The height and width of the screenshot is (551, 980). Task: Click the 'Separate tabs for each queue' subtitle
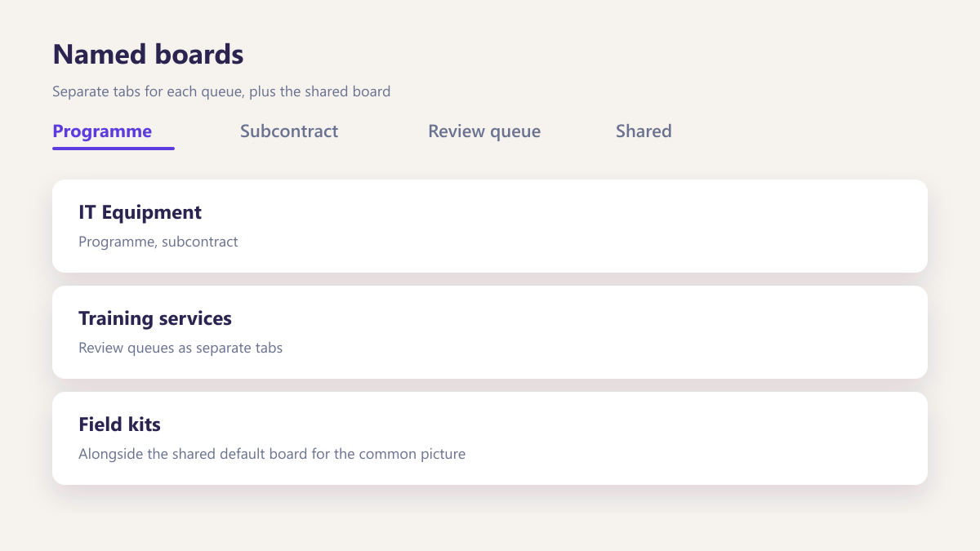coord(221,91)
